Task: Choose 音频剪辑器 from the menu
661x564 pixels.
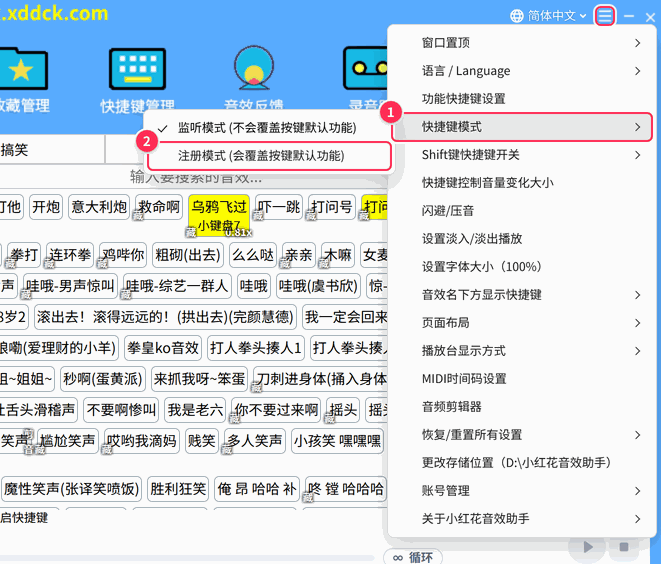Action: click(522, 407)
